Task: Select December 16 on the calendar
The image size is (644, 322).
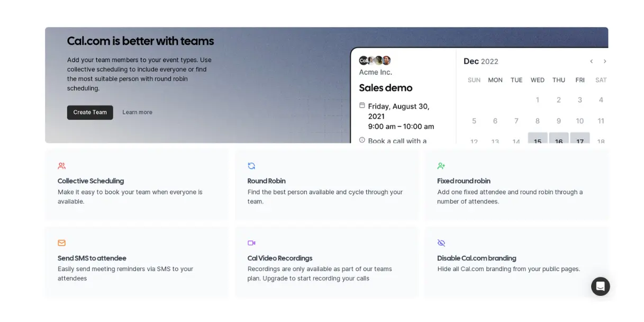Action: click(559, 139)
